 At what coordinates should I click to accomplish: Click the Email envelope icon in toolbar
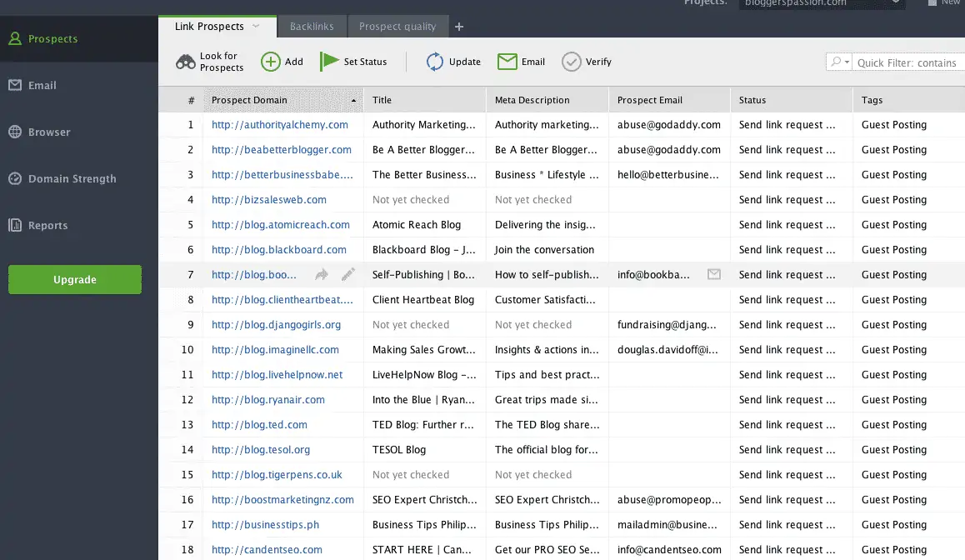(x=507, y=62)
